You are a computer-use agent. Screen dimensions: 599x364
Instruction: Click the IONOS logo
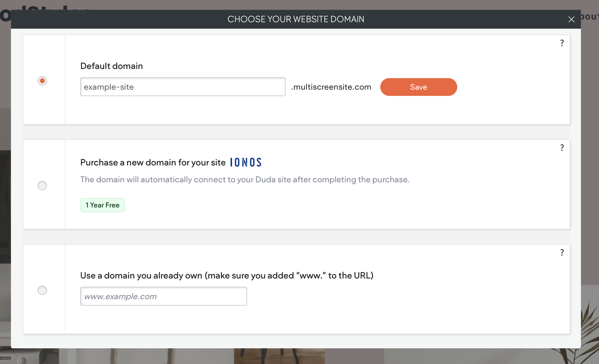tap(246, 162)
